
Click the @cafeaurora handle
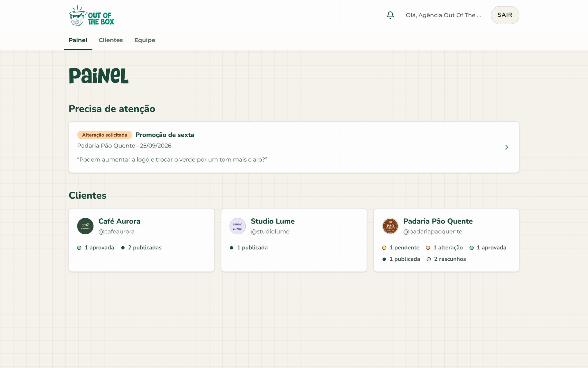[116, 232]
